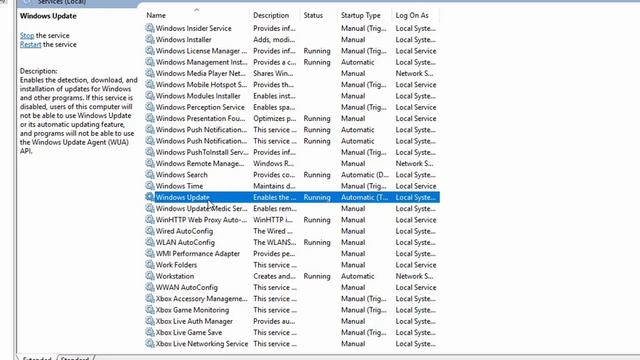Click 'Local Service' logon of Work Folders
Viewport: 640px width, 360px height.
coord(416,265)
